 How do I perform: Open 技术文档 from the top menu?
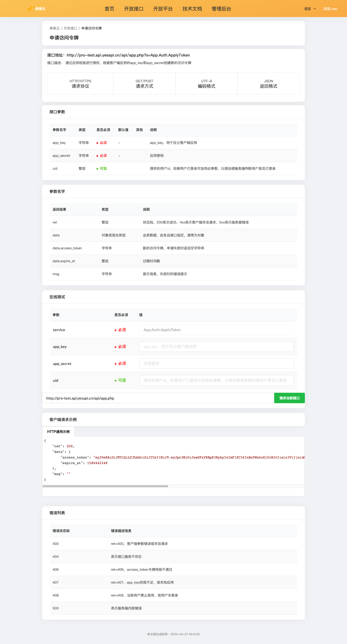point(192,9)
